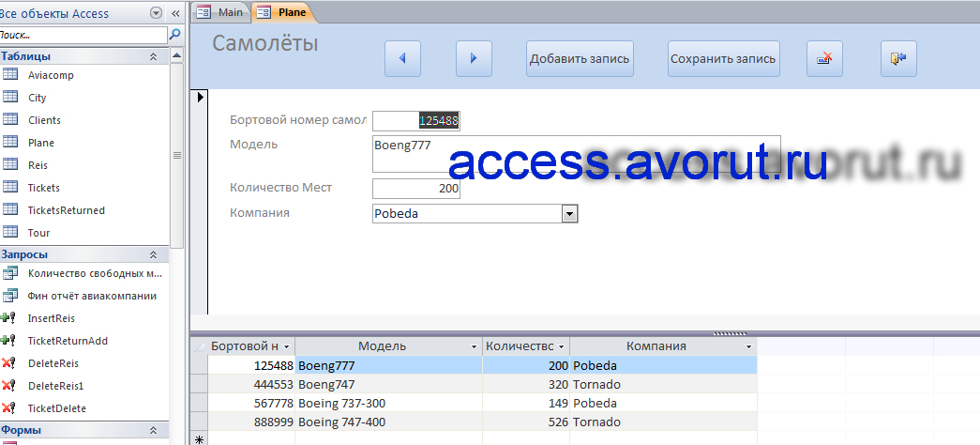Go to previous record arrow button
This screenshot has height=445, width=980.
[402, 59]
